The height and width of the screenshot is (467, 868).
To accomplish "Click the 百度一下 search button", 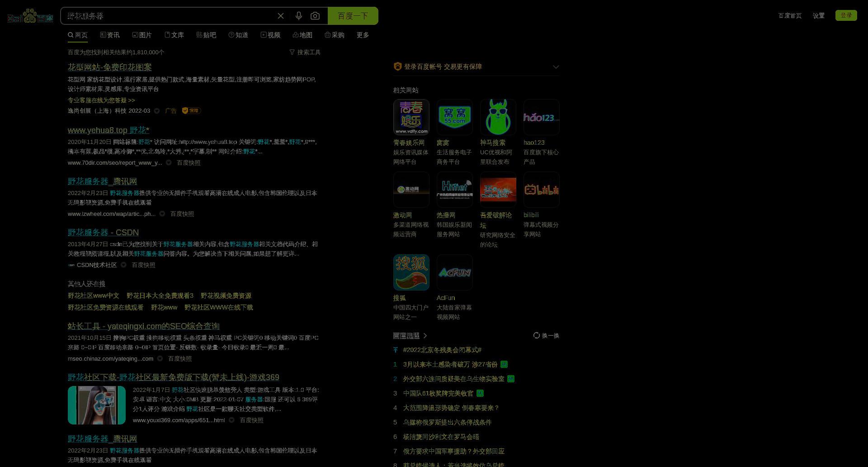I will (353, 16).
